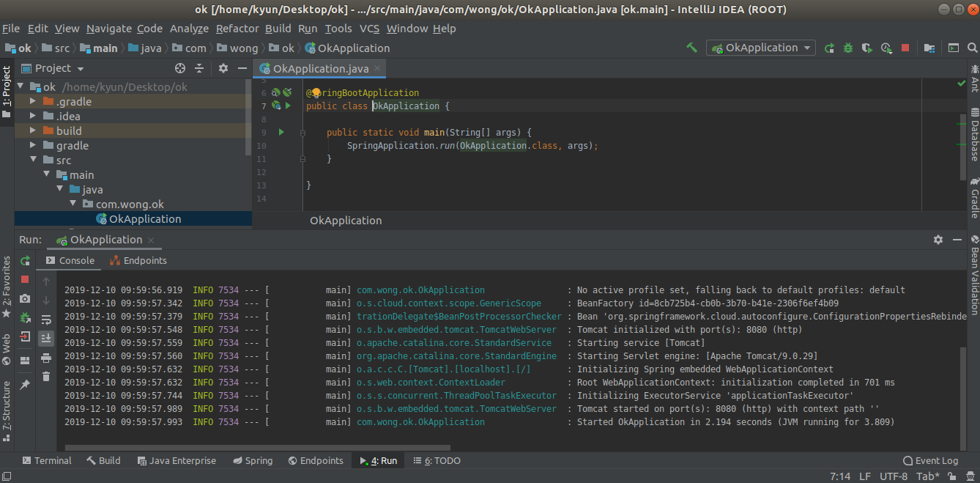Screen dimensions: 980x483
Task: Toggle scroll to end of console
Action: 46,338
